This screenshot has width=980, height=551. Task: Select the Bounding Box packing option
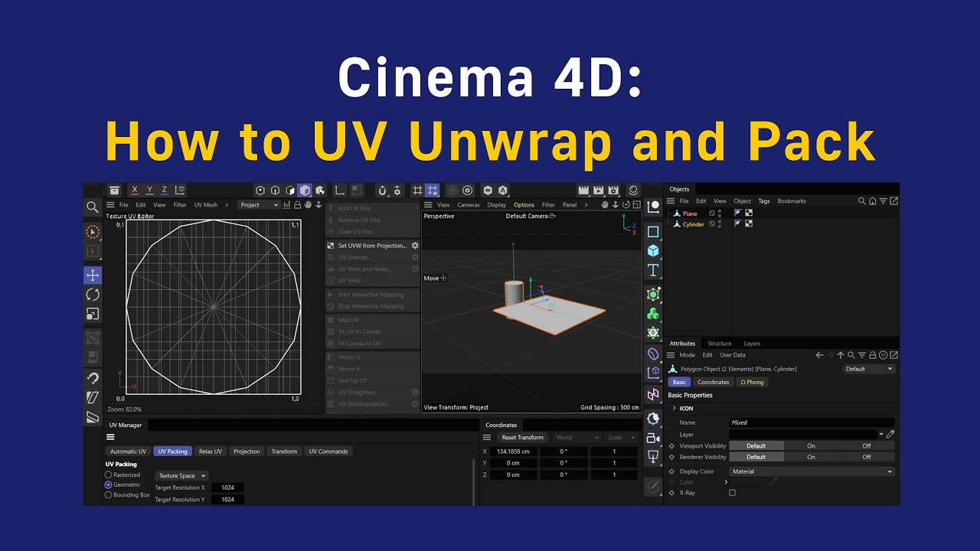pyautogui.click(x=127, y=494)
